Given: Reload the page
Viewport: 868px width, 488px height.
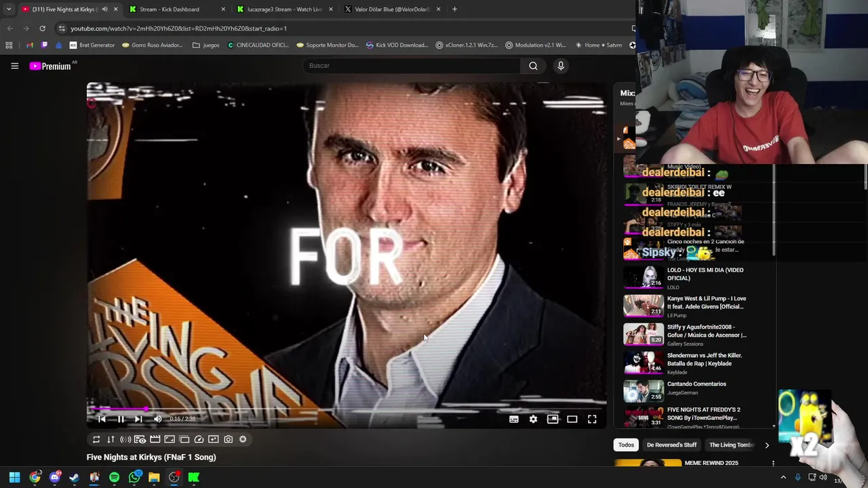Looking at the screenshot, I should coord(42,28).
